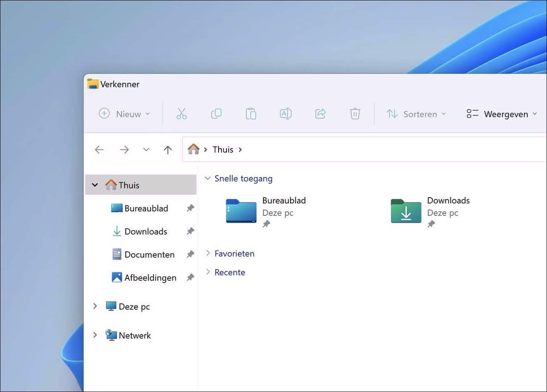Screen dimensions: 547x392
Task: Open the Downloads folder thumbnail
Action: 406,211
